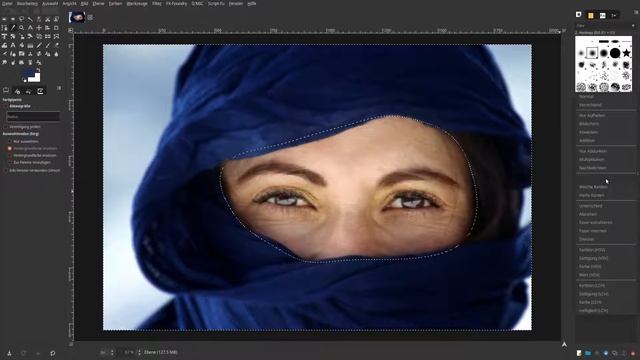Open the Ebene menu
Screen dimensions: 640x360
tap(98, 3)
